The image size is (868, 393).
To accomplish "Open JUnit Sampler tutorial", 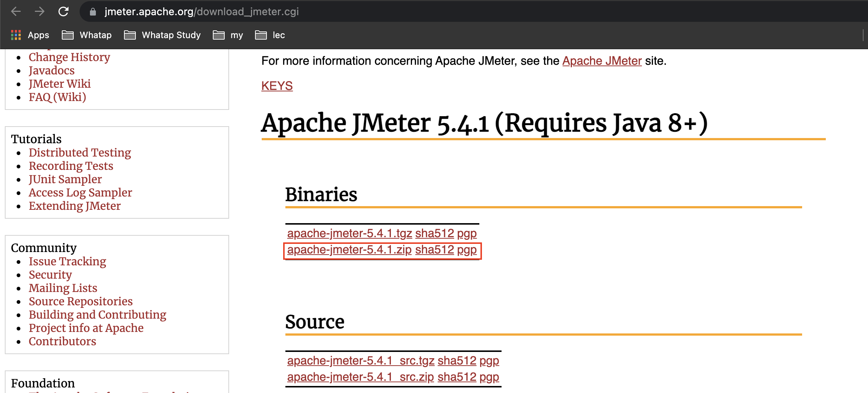I will click(x=65, y=179).
